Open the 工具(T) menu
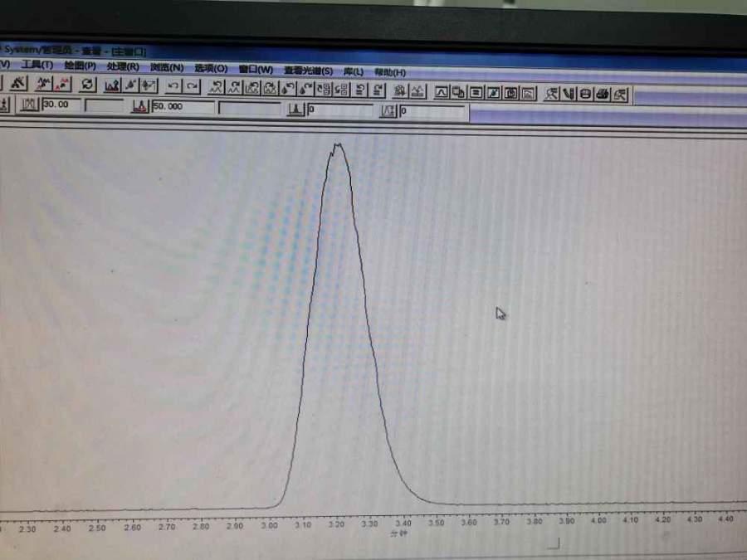The width and height of the screenshot is (747, 560). point(37,65)
